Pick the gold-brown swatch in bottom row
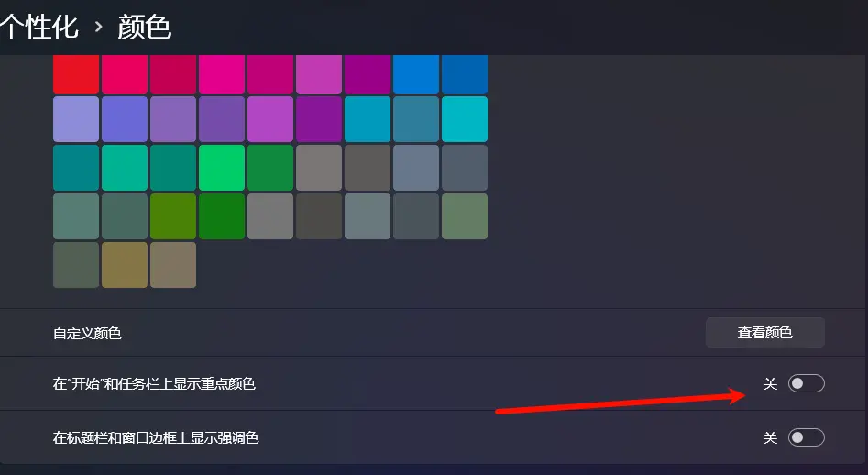The image size is (868, 475). [125, 265]
